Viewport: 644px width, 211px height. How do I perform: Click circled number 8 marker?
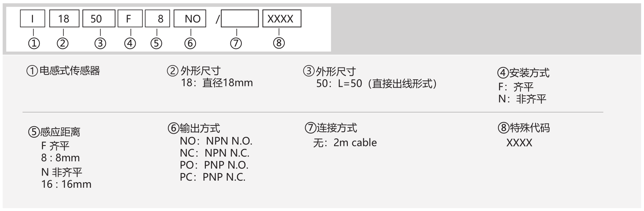pyautogui.click(x=279, y=43)
